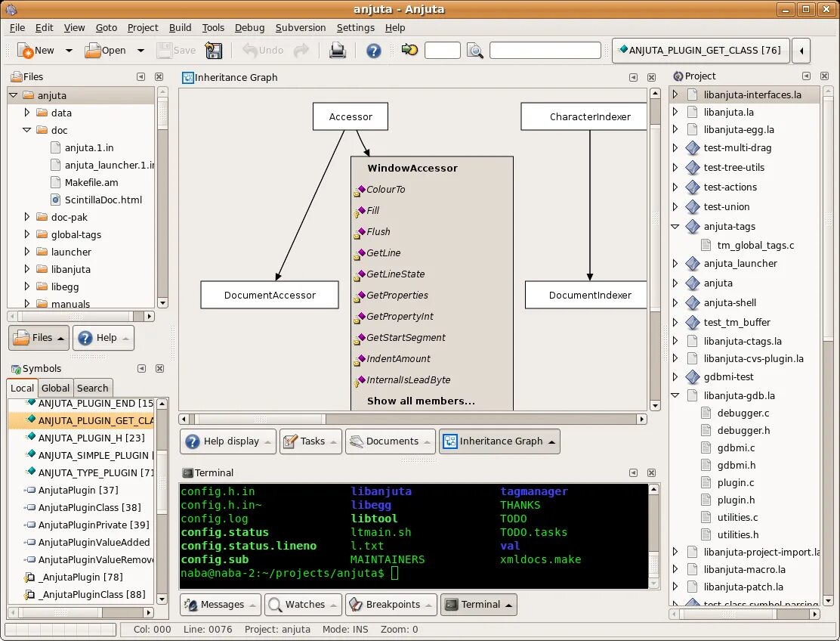Expand the libanjuta folder in Files
The image size is (840, 641).
26,269
